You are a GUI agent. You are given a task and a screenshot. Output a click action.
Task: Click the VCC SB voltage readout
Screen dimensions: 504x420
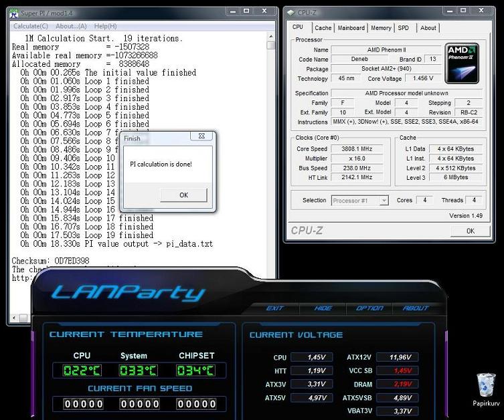coord(398,371)
